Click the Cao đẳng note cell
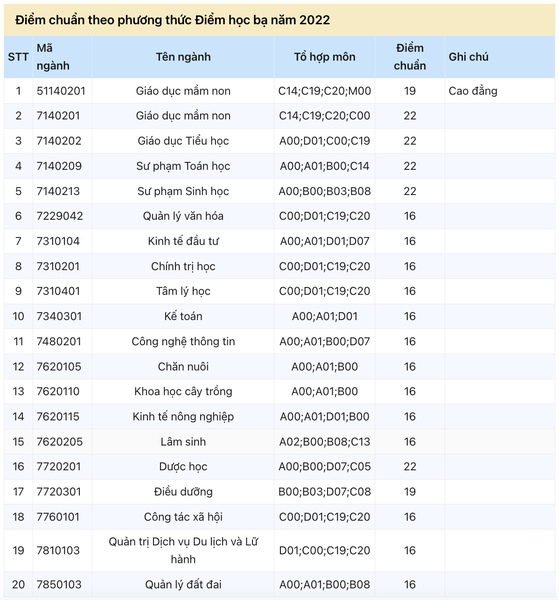Viewport: 559px width, 600px height. point(473,91)
